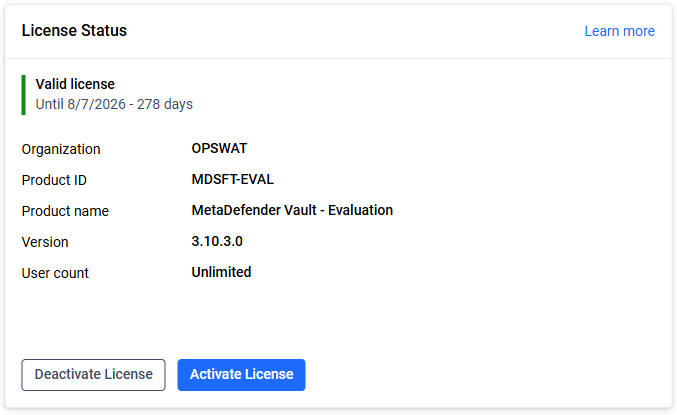Click the green validity indicator bar

point(23,94)
